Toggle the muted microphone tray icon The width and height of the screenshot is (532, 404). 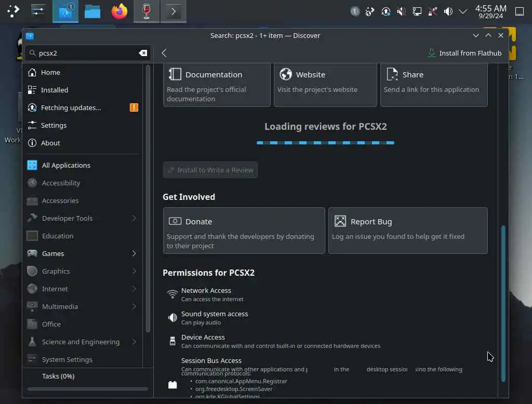[x=402, y=11]
